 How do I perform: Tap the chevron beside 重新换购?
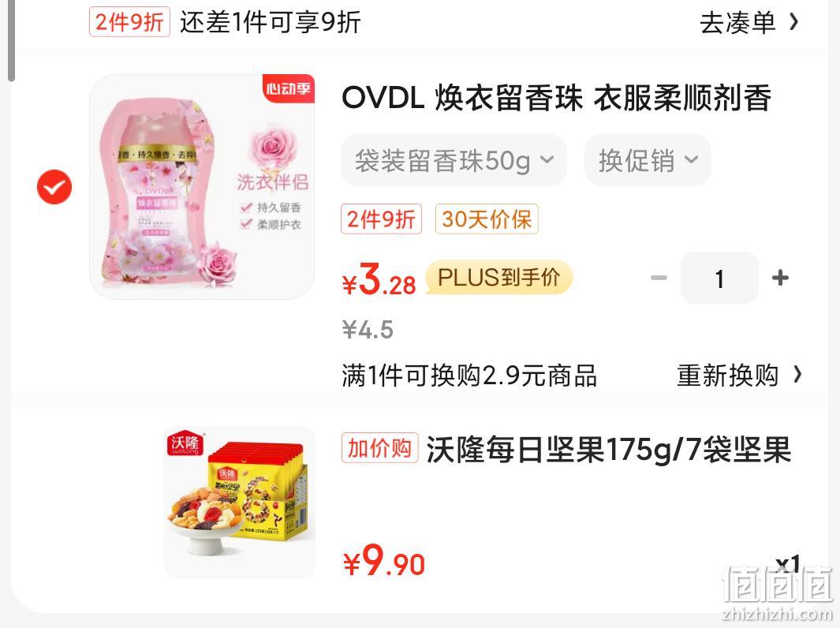(797, 375)
